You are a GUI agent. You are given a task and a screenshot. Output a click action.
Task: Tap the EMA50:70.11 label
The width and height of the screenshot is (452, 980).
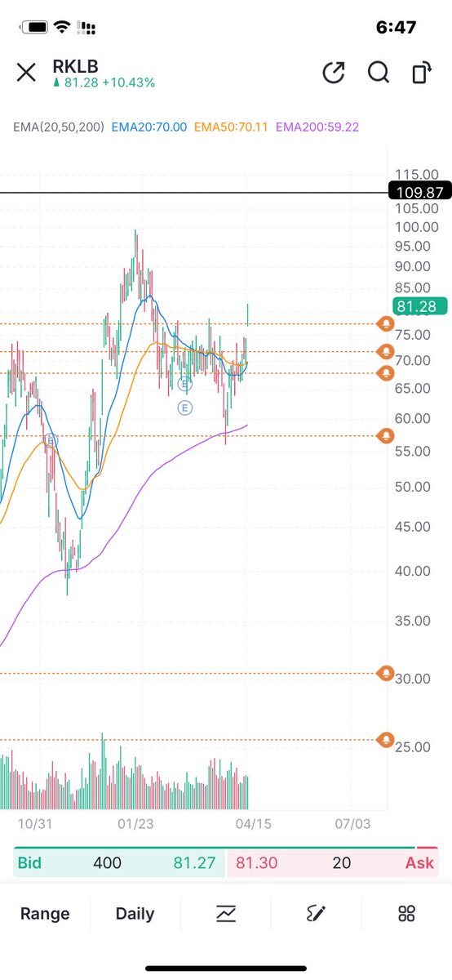tap(232, 127)
